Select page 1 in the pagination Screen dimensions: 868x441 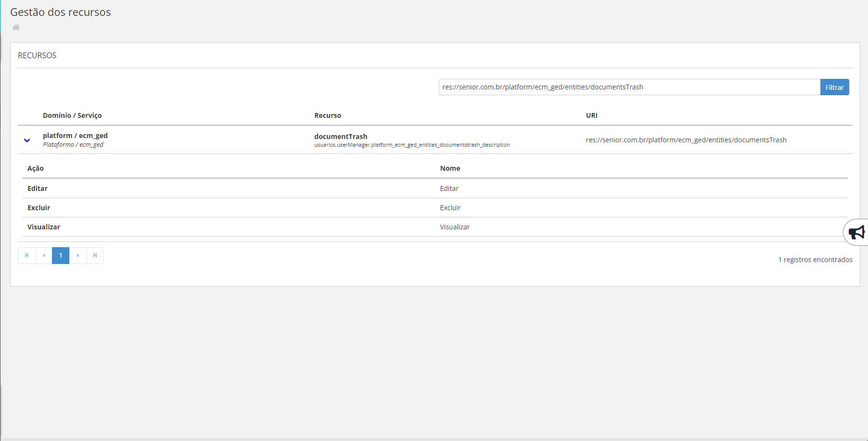coord(61,255)
